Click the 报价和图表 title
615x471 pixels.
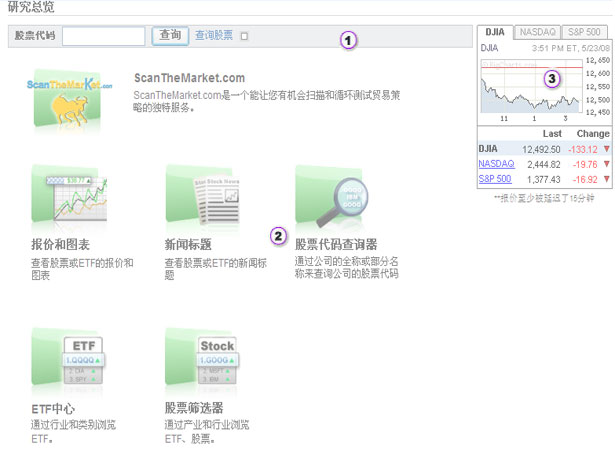(60, 244)
